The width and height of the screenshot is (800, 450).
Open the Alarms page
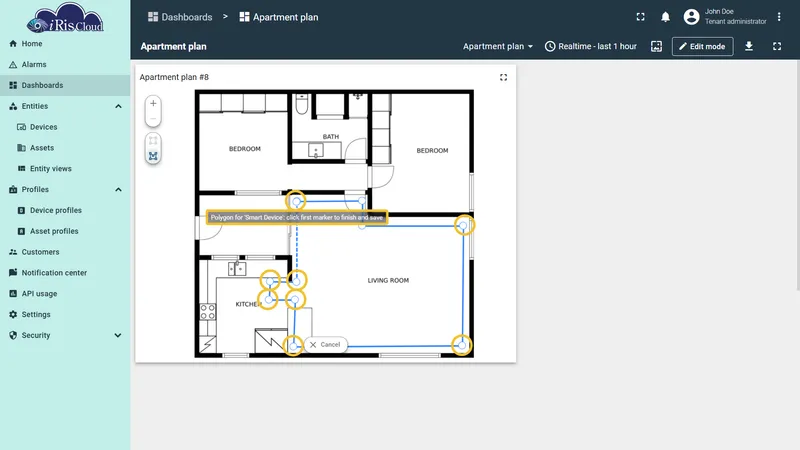(x=65, y=65)
